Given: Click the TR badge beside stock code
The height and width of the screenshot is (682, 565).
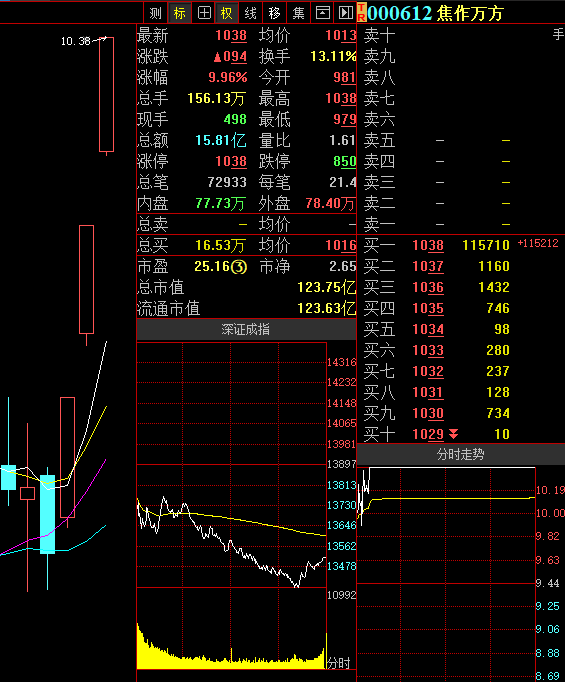Looking at the screenshot, I should [361, 13].
